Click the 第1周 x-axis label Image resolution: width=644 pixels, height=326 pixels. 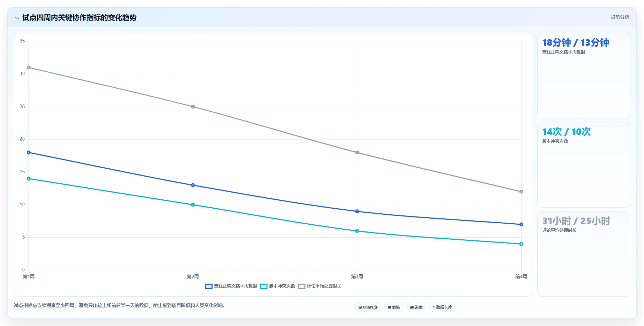pos(29,276)
